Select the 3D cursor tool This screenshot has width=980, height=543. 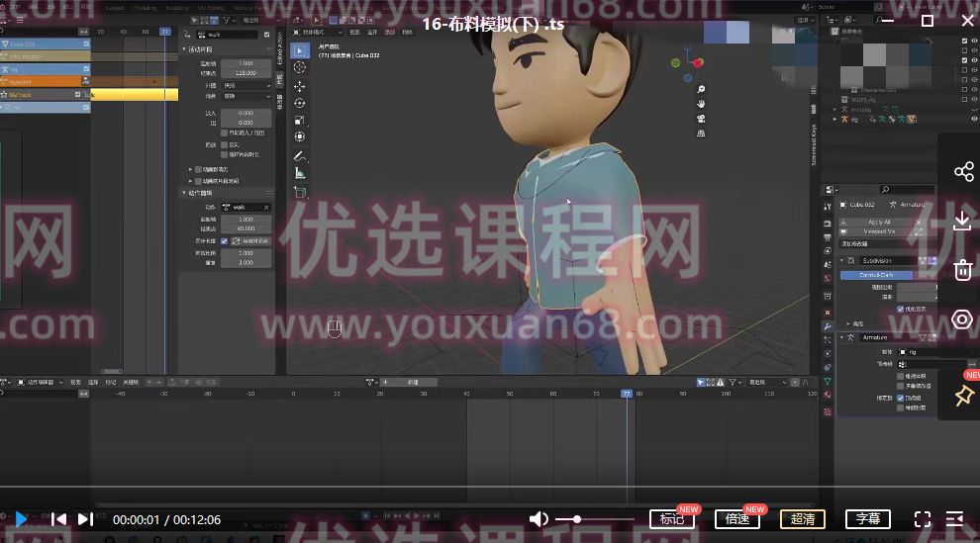[300, 67]
